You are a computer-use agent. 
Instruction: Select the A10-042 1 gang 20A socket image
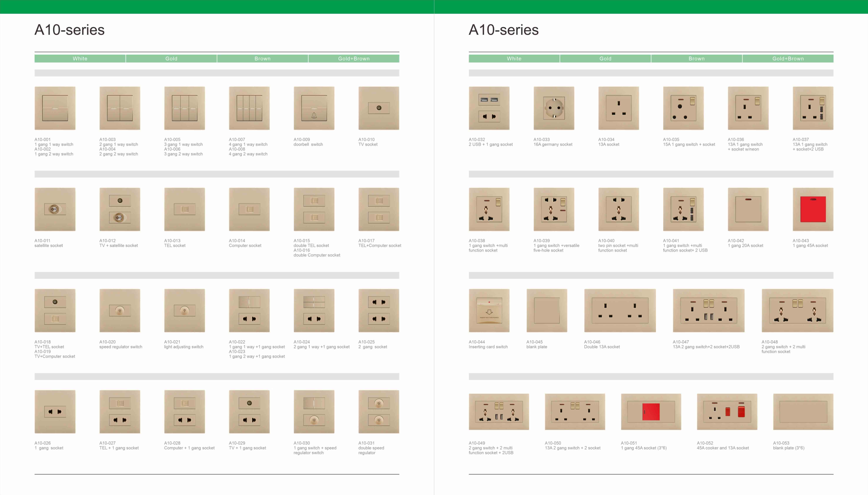(748, 209)
